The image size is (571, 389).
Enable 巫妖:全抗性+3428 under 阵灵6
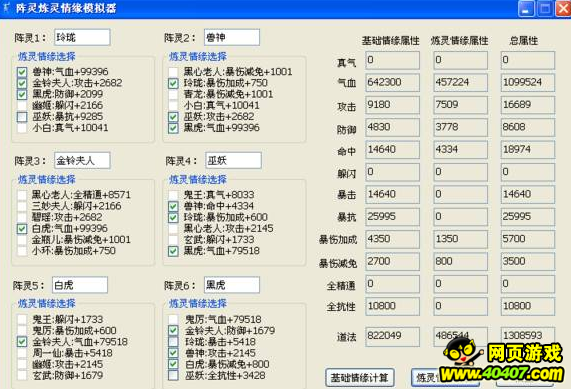(x=173, y=376)
